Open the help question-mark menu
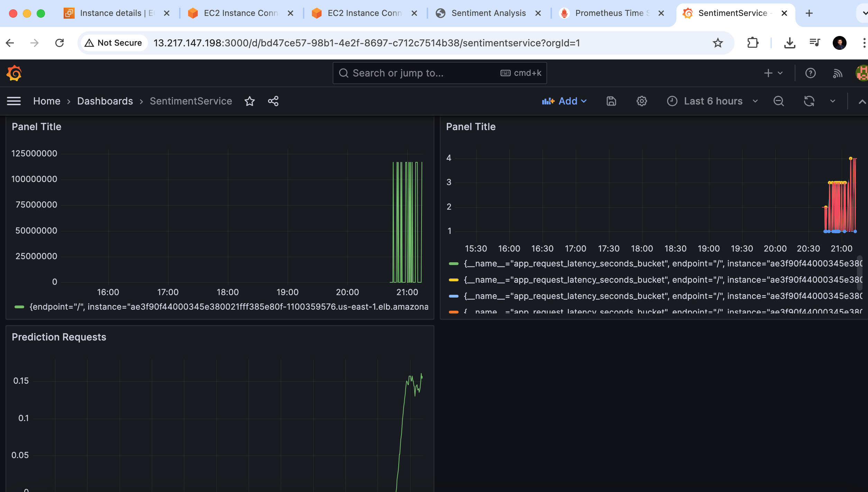 811,73
